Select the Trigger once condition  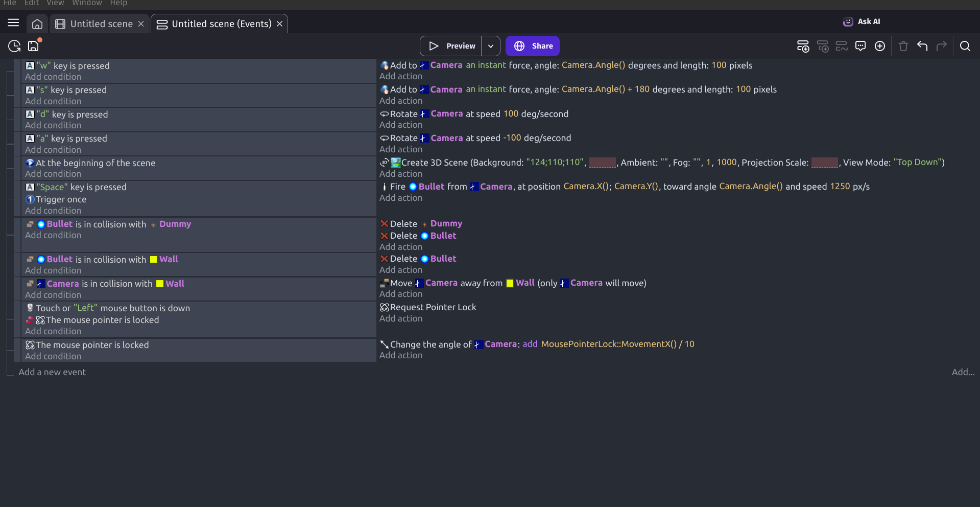pos(61,199)
